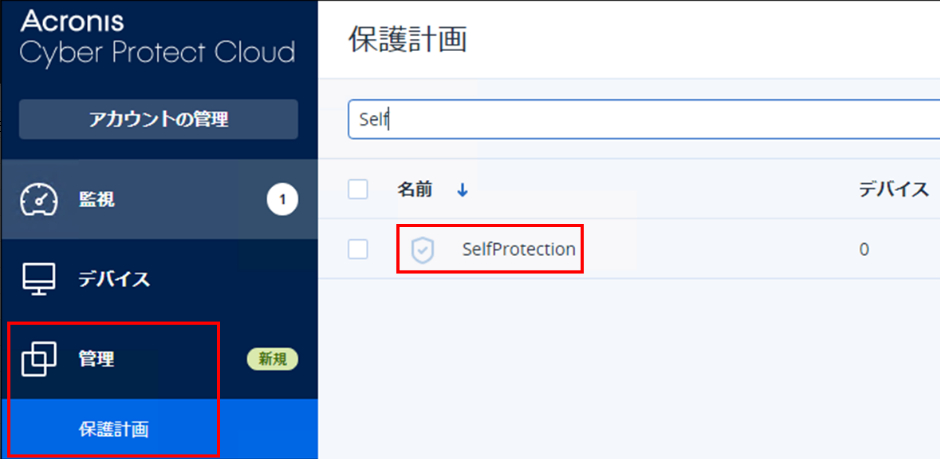Click the Acronis Cyber Protect Cloud logo
Image resolution: width=940 pixels, height=459 pixels.
(x=157, y=37)
